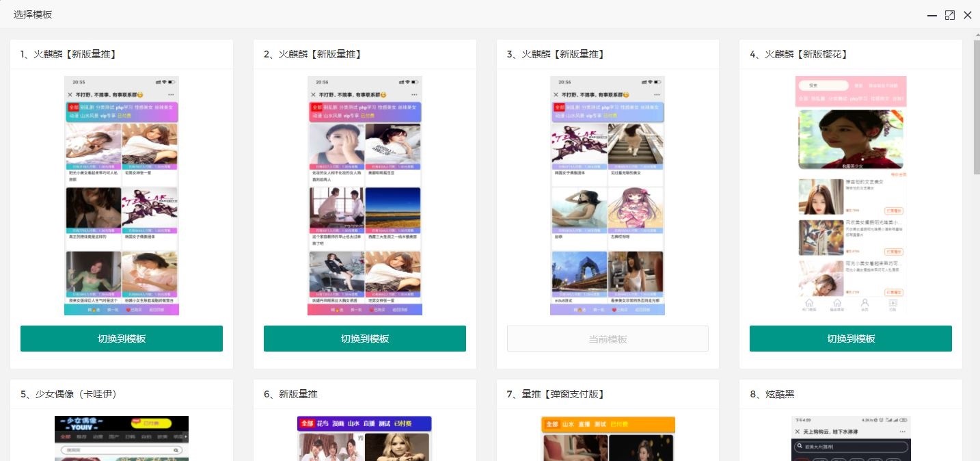Minimize the 选择模板 dialog window

(931, 15)
